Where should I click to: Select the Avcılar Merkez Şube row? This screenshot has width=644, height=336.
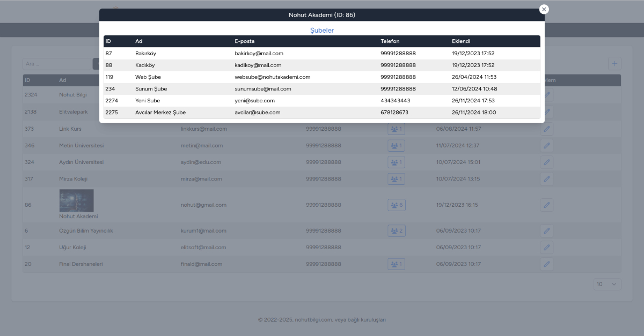(321, 113)
